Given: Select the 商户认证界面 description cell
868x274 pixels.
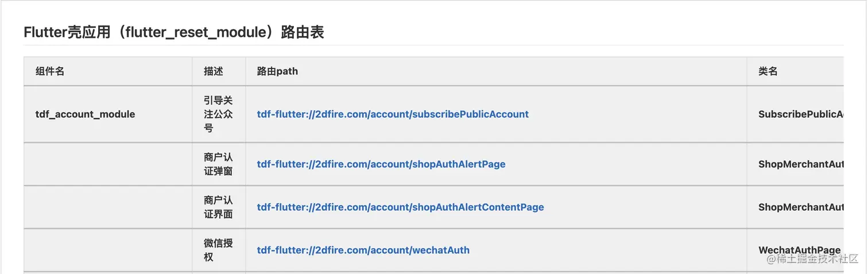Looking at the screenshot, I should [x=218, y=207].
